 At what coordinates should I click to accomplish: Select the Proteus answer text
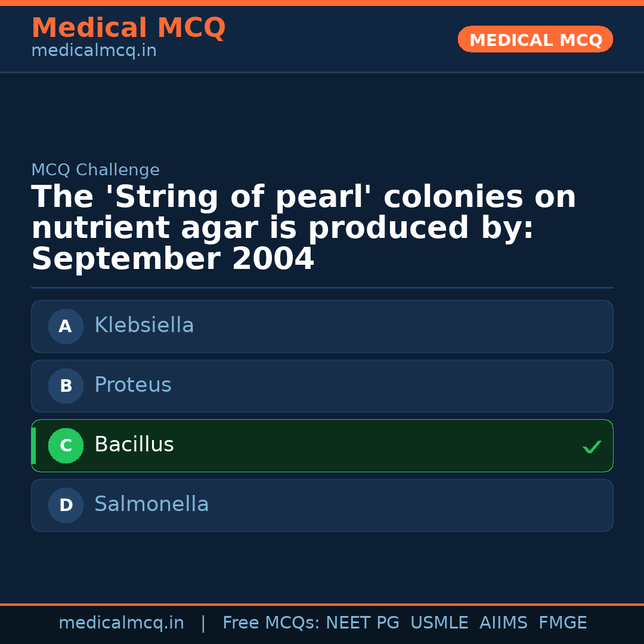point(133,385)
